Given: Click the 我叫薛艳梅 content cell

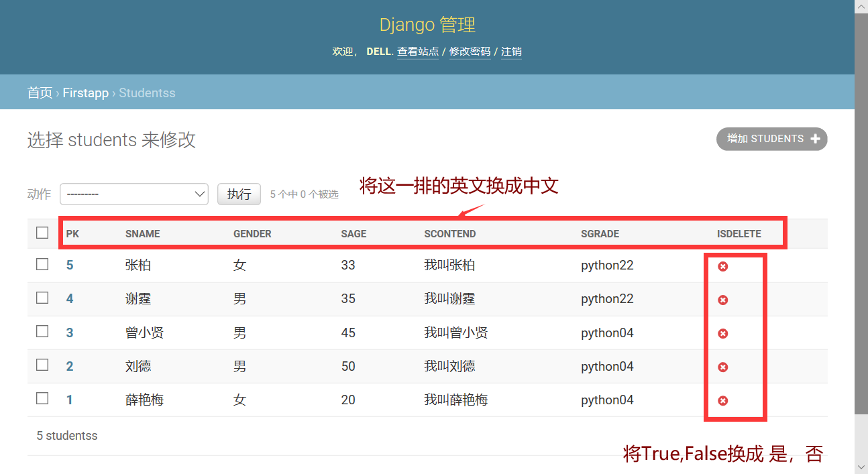Looking at the screenshot, I should pos(456,400).
